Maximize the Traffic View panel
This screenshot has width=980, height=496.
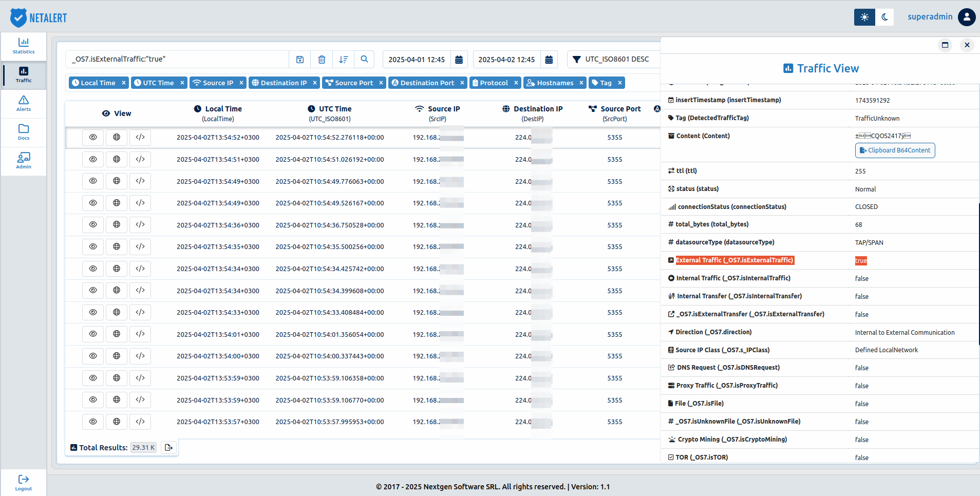[x=945, y=45]
